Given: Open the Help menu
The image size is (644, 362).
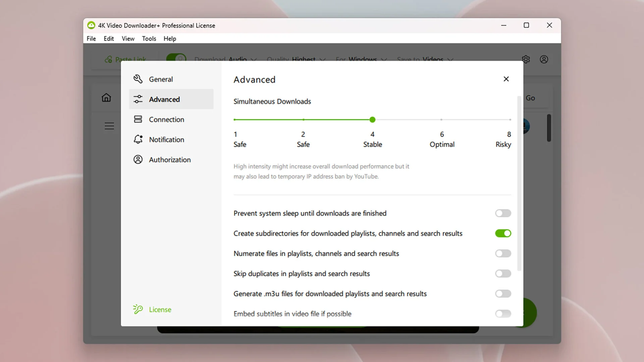Looking at the screenshot, I should click(170, 39).
